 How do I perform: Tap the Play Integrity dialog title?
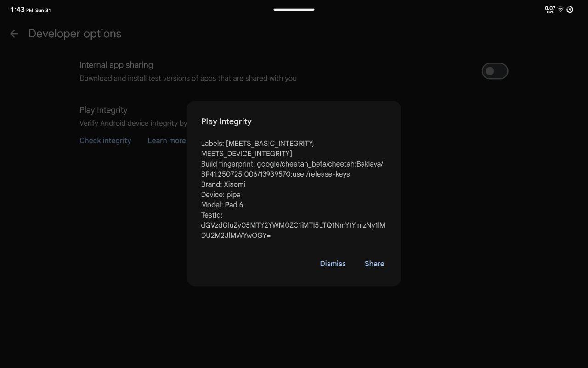(x=226, y=121)
